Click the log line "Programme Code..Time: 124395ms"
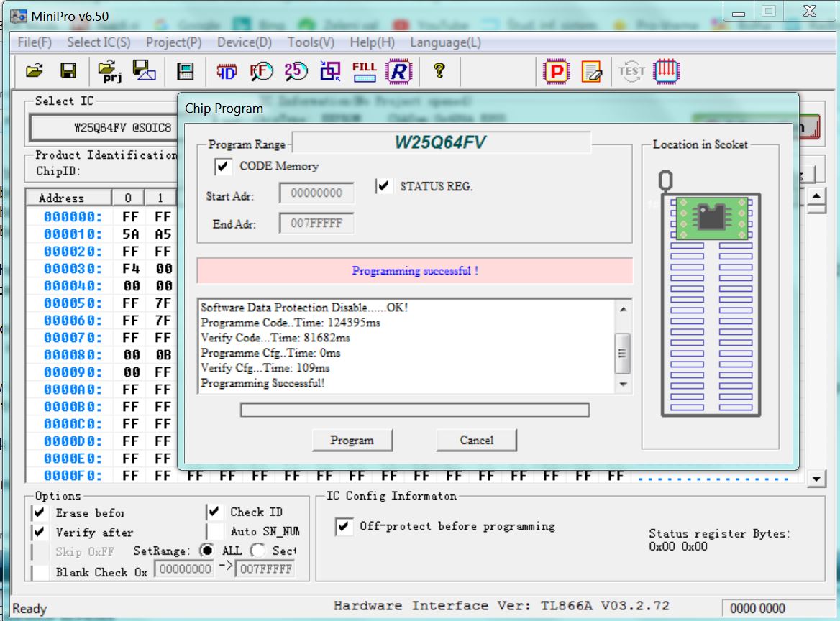Viewport: 840px width, 621px height. tap(291, 323)
